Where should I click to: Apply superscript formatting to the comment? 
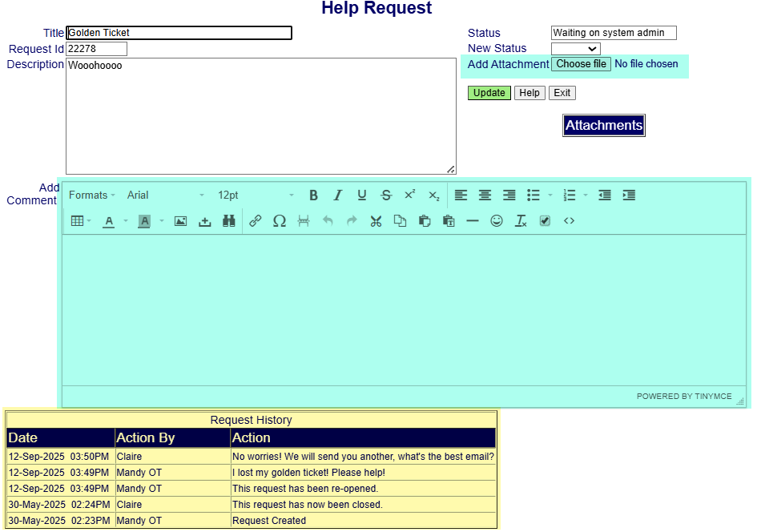pos(409,195)
